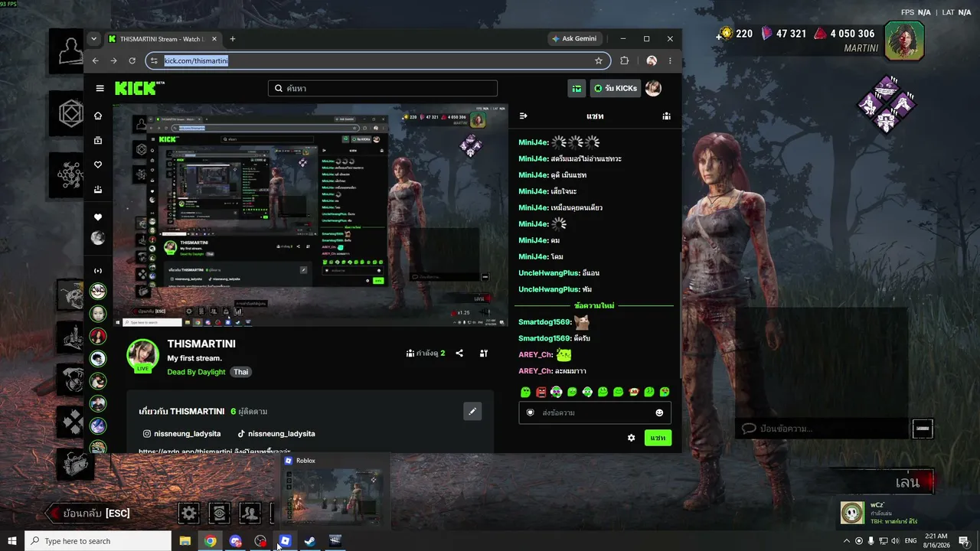
Task: Open chat settings gear
Action: pyautogui.click(x=631, y=438)
